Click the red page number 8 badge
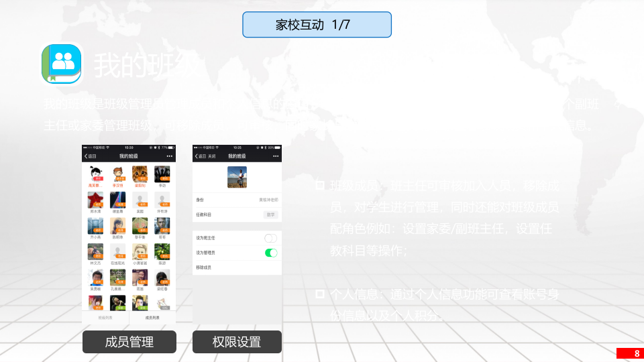 coord(630,353)
